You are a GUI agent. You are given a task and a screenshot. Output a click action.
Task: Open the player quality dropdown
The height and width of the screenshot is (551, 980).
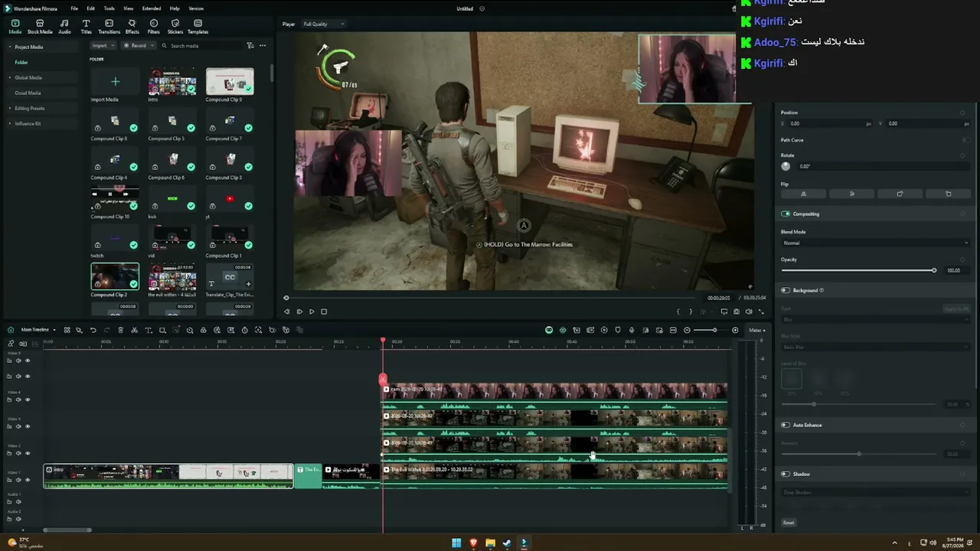click(x=324, y=24)
